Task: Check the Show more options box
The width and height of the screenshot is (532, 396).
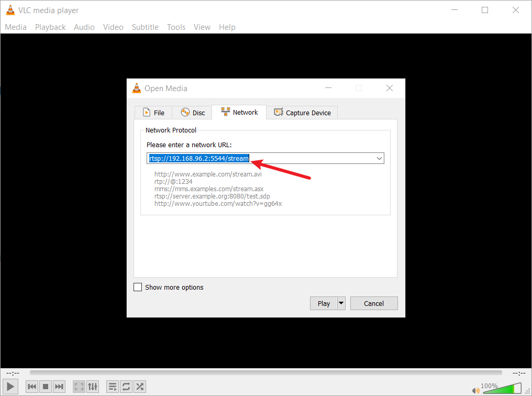Action: (x=138, y=287)
